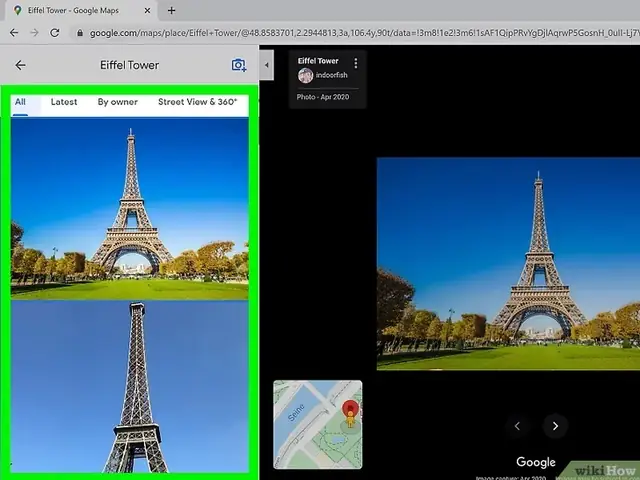Close the Eiffel Tower - Google Maps tab
This screenshot has height=480, width=640.
(147, 11)
